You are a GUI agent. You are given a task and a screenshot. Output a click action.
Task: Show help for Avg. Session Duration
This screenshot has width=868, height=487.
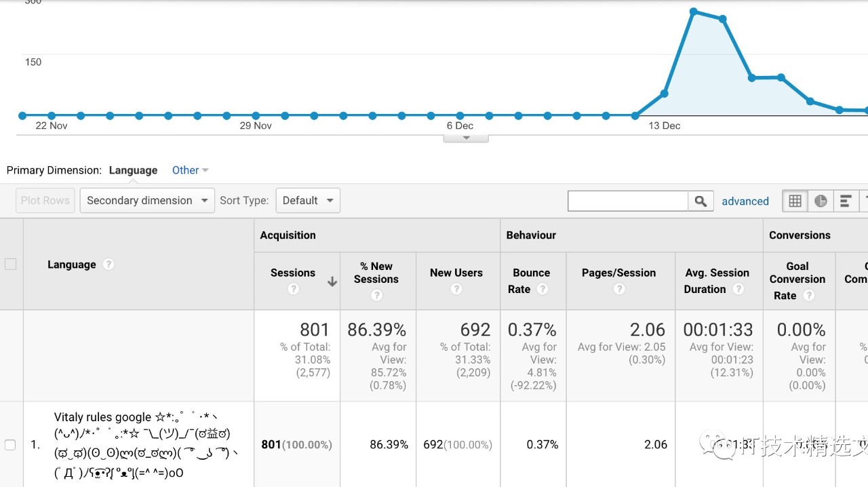click(739, 289)
